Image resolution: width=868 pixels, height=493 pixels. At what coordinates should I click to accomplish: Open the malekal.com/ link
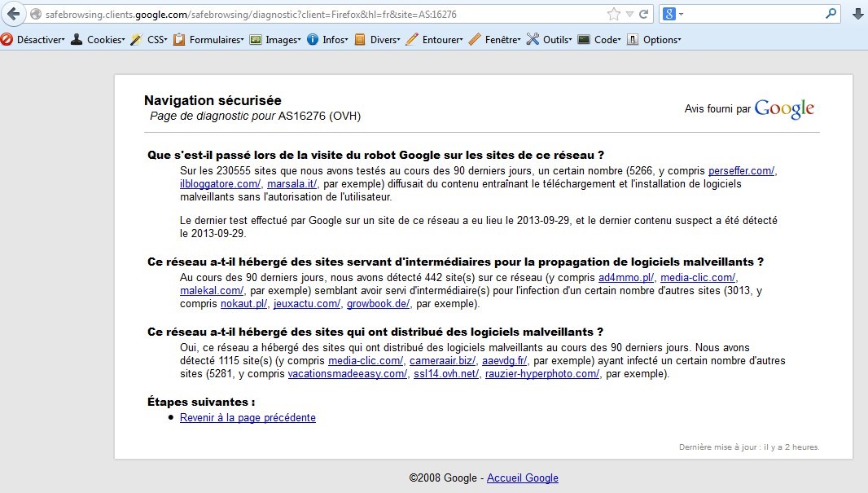tap(212, 290)
